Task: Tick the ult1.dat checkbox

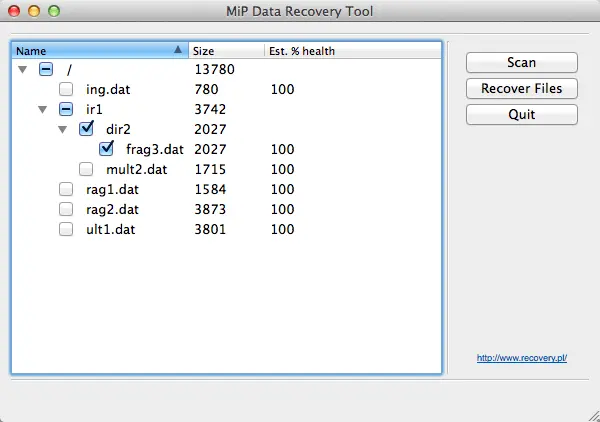Action: click(66, 229)
